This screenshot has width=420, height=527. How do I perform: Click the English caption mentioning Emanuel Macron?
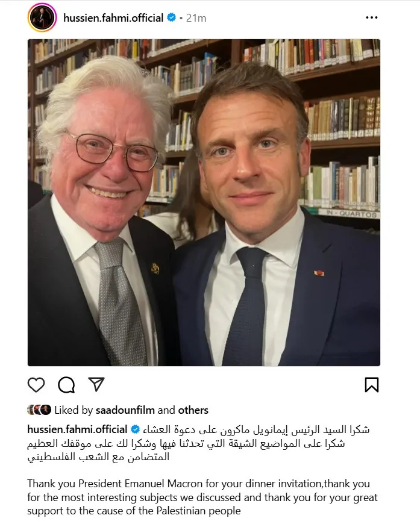[202, 497]
